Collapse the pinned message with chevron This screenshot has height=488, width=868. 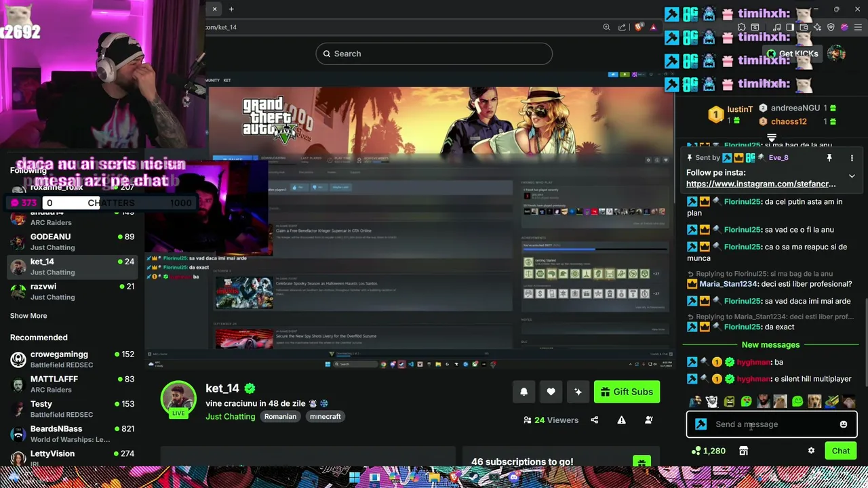[852, 176]
